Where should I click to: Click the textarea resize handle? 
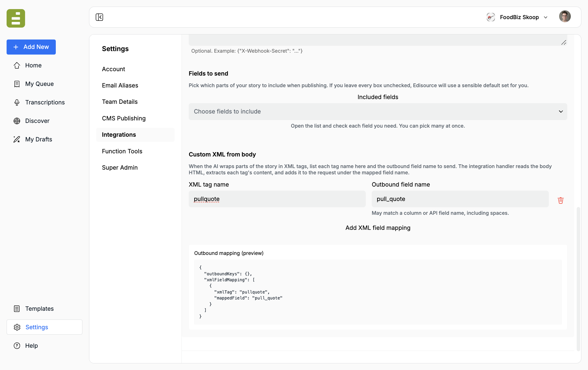[x=564, y=42]
